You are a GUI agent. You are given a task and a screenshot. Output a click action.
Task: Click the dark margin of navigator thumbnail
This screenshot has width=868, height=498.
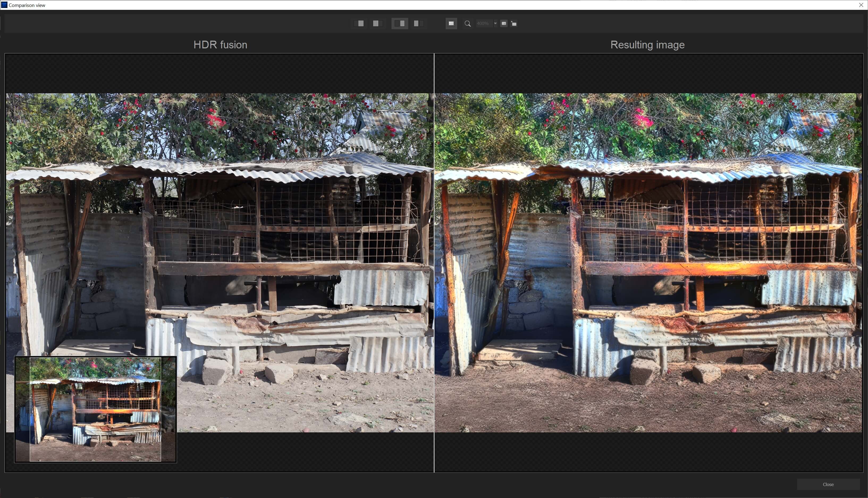click(22, 411)
